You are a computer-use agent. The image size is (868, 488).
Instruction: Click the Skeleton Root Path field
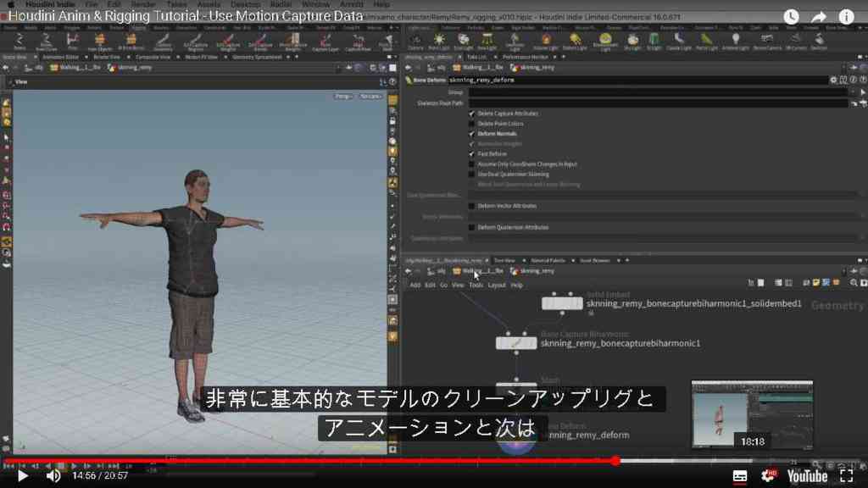click(x=659, y=103)
